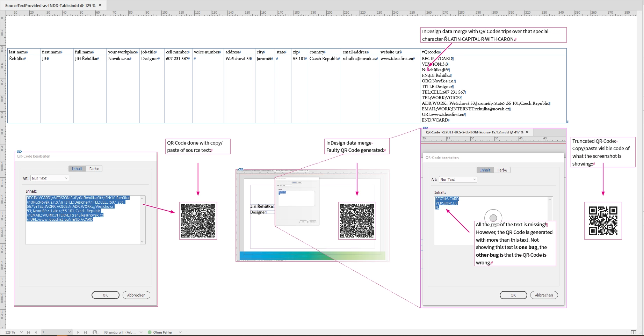
Task: Click Abbrechen in the right QR-Code dialog
Action: (544, 295)
